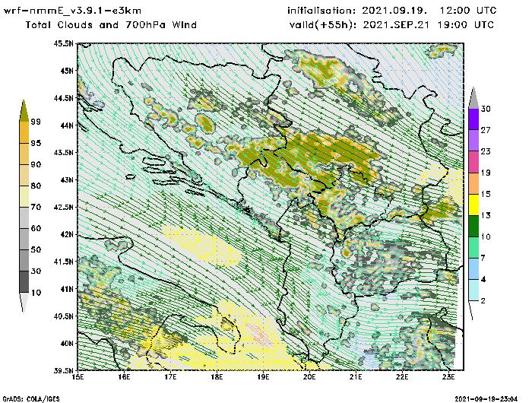Click the 22E longitude label

(x=402, y=377)
